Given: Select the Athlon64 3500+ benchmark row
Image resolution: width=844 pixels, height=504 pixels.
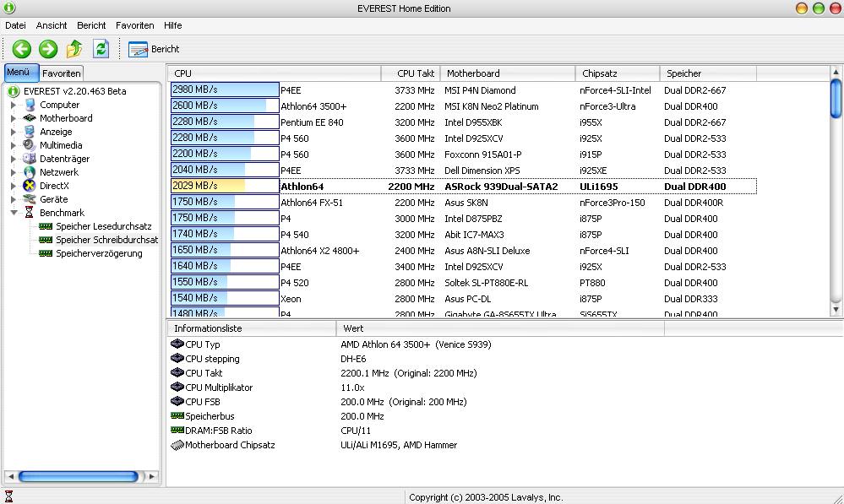Looking at the screenshot, I should (x=464, y=106).
